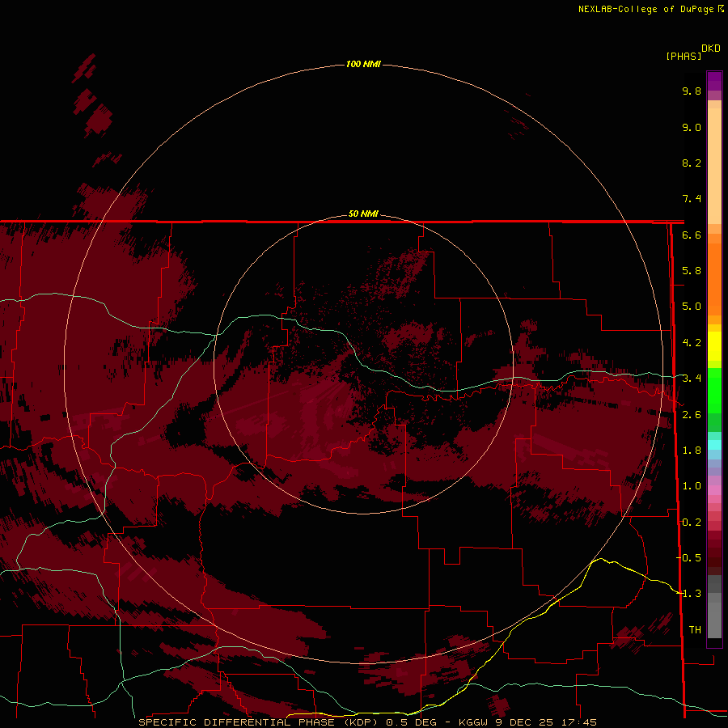Screen dimensions: 728x728
Task: Click the 5.8 value on the color scale
Action: point(692,271)
